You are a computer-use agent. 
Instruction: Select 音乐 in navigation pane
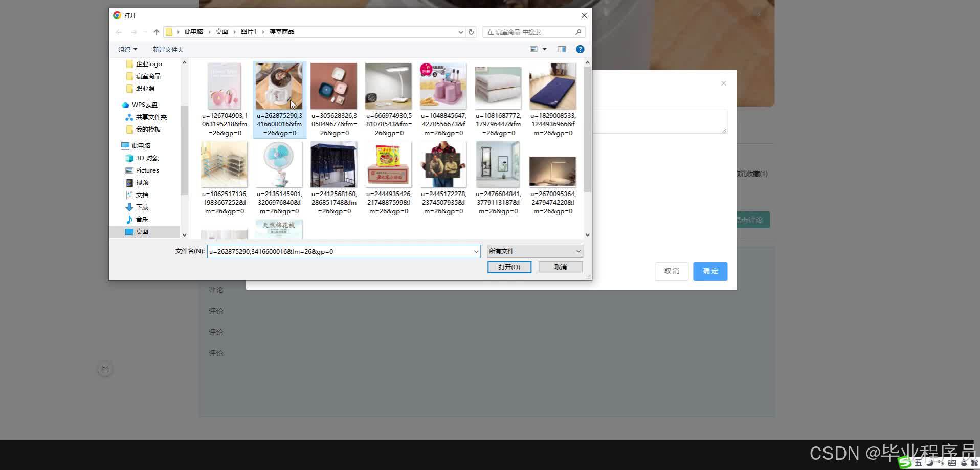point(137,220)
